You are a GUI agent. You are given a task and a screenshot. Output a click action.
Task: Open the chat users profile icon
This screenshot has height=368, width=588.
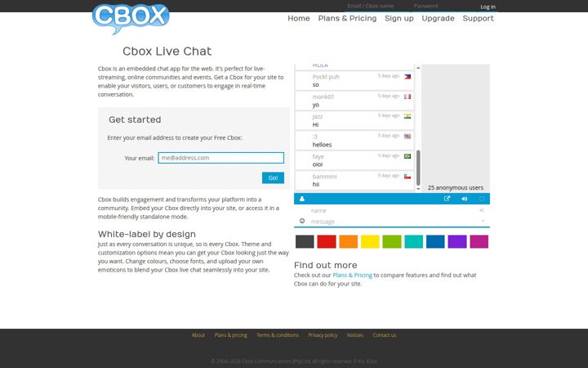pyautogui.click(x=302, y=199)
